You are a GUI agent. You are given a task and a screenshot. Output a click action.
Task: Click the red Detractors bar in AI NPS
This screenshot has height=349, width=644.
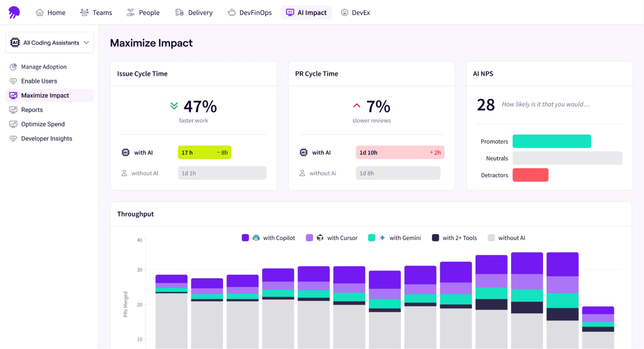coord(530,175)
